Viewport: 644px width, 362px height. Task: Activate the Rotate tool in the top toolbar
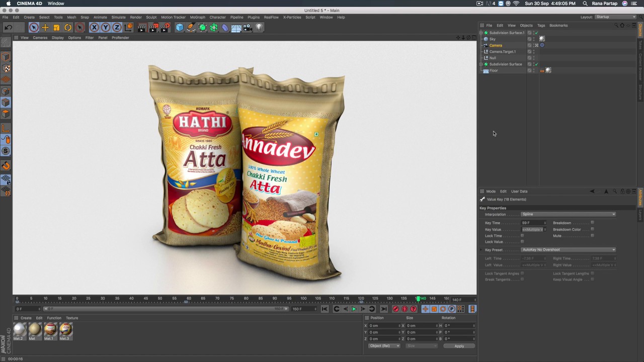(x=68, y=28)
